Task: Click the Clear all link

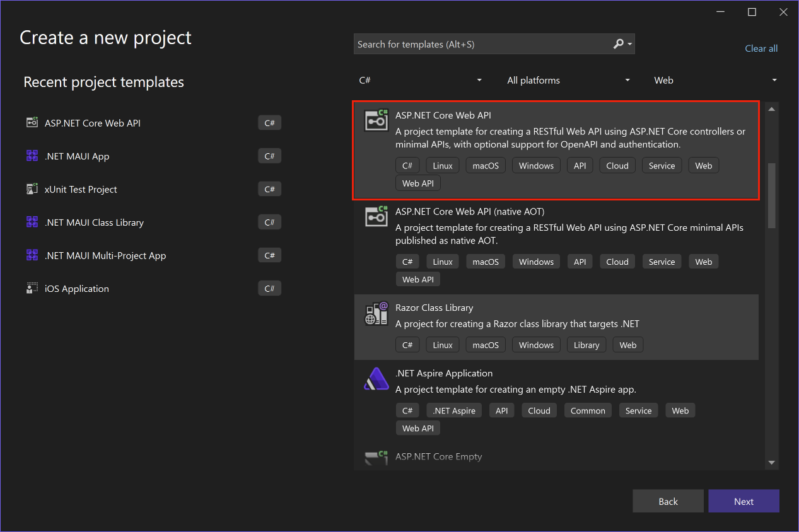Action: pos(761,48)
